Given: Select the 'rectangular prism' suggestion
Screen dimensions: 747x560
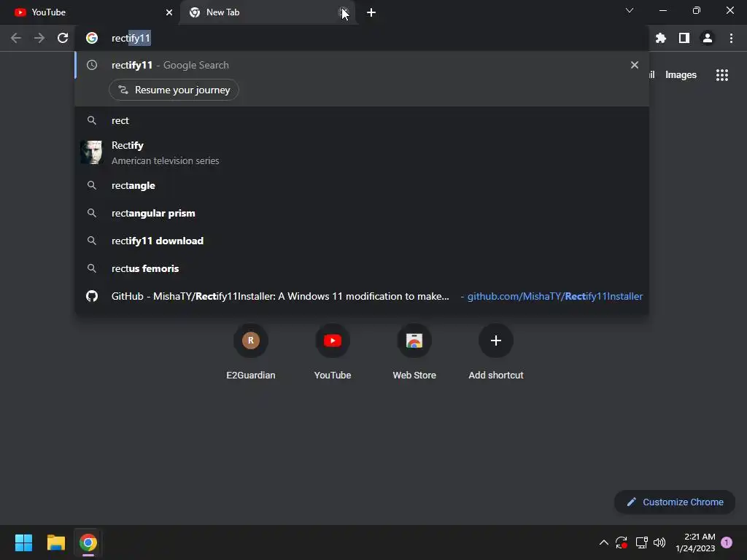Looking at the screenshot, I should click(x=362, y=214).
